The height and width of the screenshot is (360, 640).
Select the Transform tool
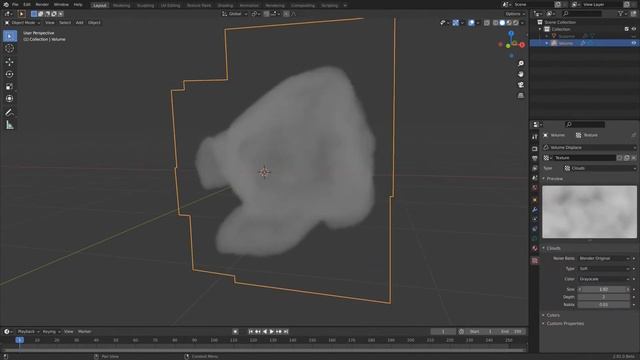tap(10, 99)
